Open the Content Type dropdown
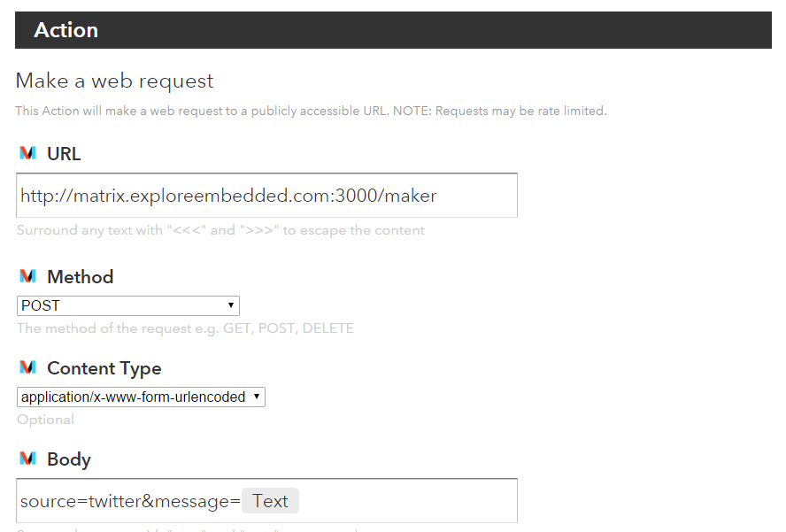 [141, 397]
